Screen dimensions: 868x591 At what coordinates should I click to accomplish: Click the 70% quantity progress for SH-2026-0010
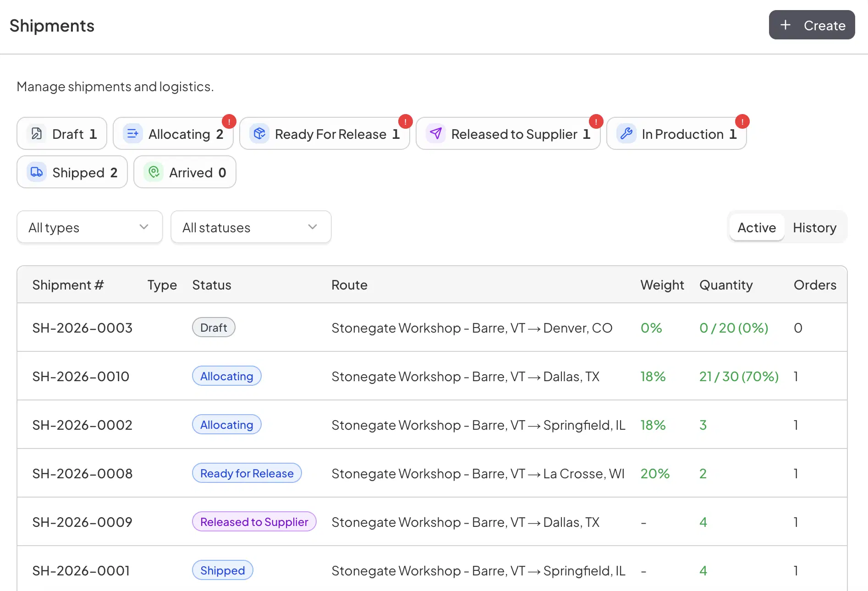point(738,376)
